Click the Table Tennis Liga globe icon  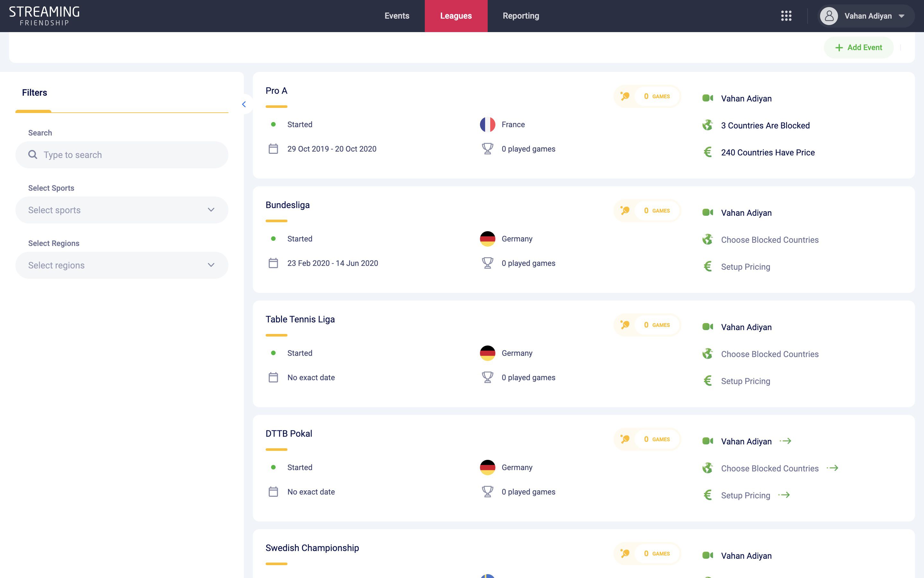[x=707, y=354]
